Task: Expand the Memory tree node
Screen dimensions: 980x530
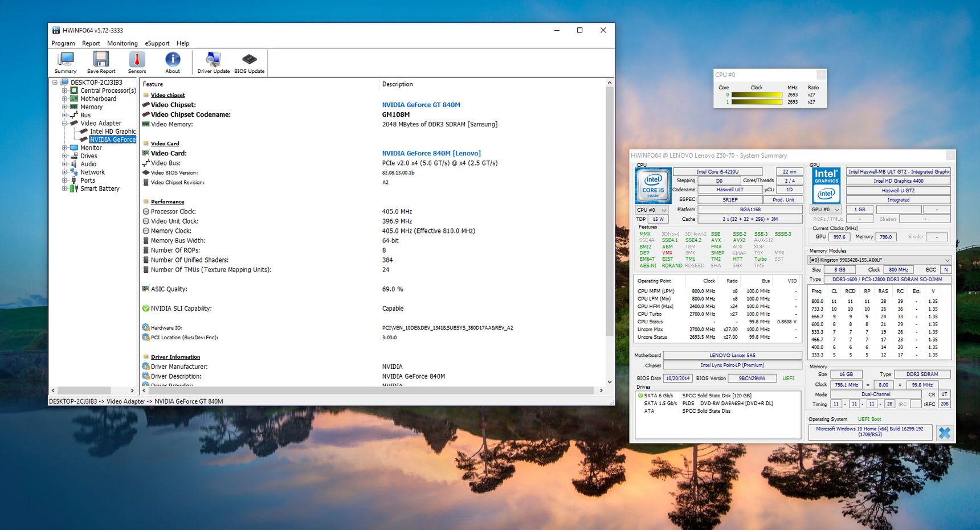Action: (64, 107)
